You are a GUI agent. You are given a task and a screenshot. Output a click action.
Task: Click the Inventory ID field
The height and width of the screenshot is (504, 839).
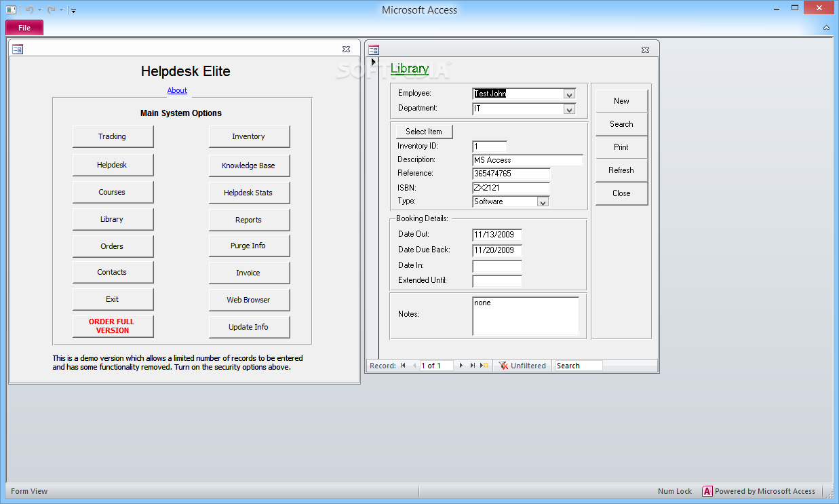point(490,147)
